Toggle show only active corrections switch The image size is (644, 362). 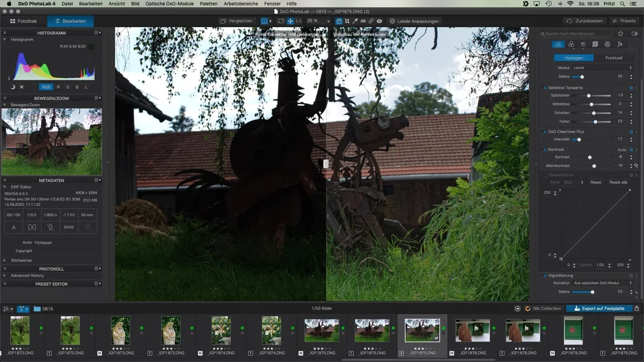(x=634, y=34)
